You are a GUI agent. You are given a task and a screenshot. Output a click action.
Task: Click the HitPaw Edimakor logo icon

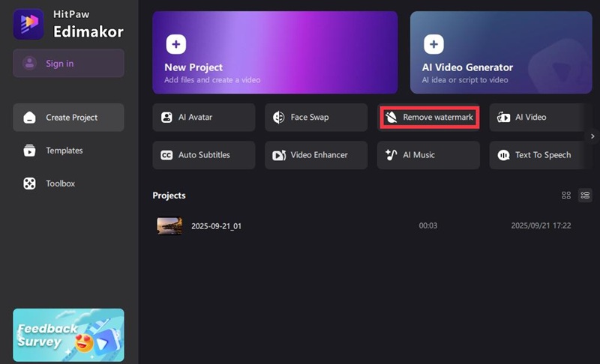pyautogui.click(x=28, y=24)
